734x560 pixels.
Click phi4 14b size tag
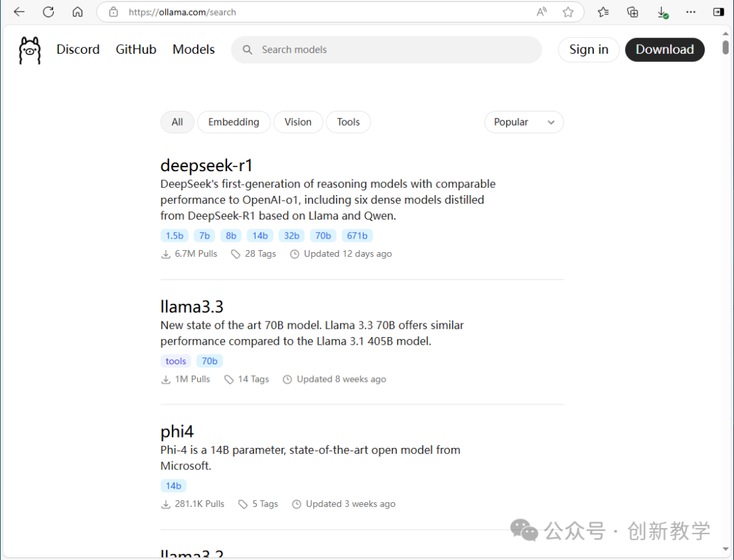[x=174, y=486]
